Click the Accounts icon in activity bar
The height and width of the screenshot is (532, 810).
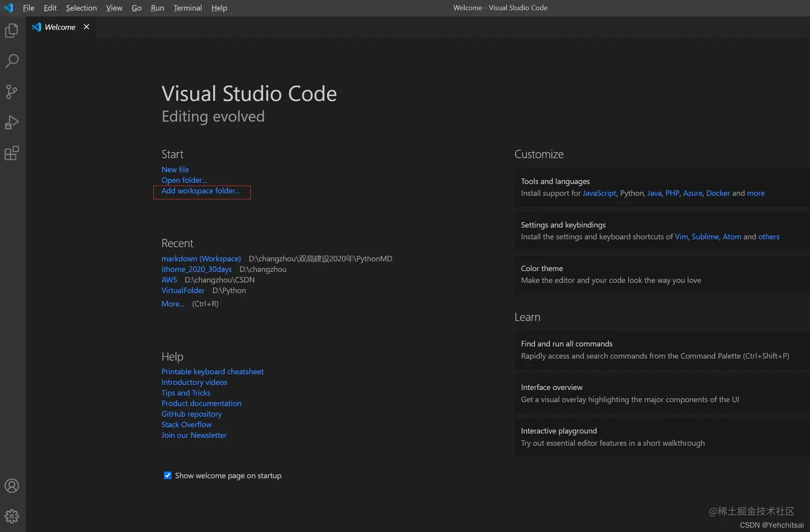12,486
